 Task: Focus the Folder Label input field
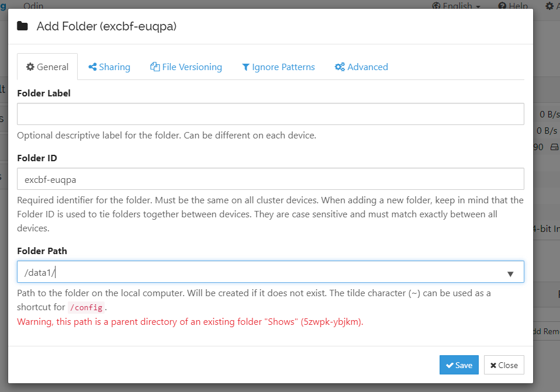[x=271, y=114]
